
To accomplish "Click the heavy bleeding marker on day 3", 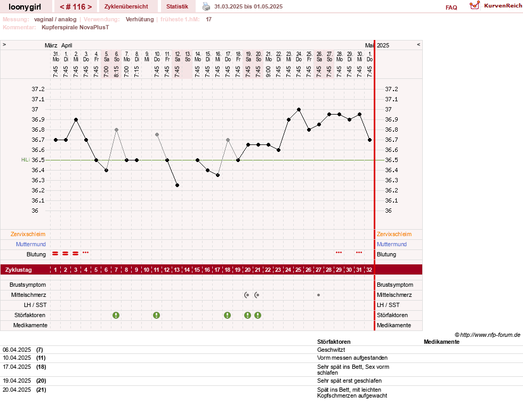I will pyautogui.click(x=75, y=254).
